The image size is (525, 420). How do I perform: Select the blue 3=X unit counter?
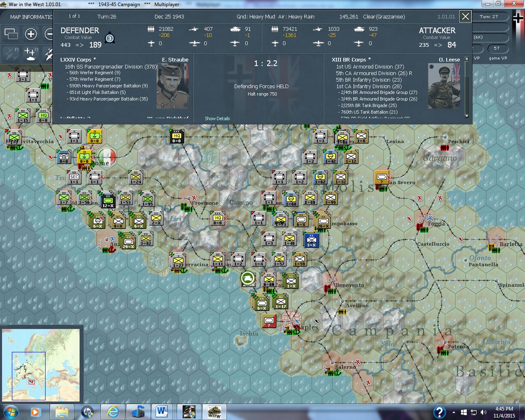[x=311, y=240]
